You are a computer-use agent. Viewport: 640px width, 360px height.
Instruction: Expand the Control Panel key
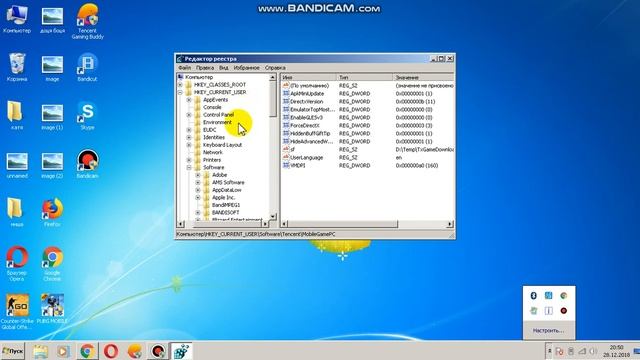click(x=189, y=115)
